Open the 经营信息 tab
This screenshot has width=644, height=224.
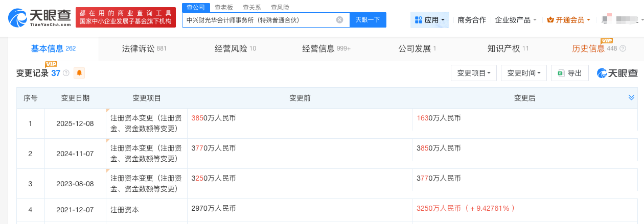point(326,48)
